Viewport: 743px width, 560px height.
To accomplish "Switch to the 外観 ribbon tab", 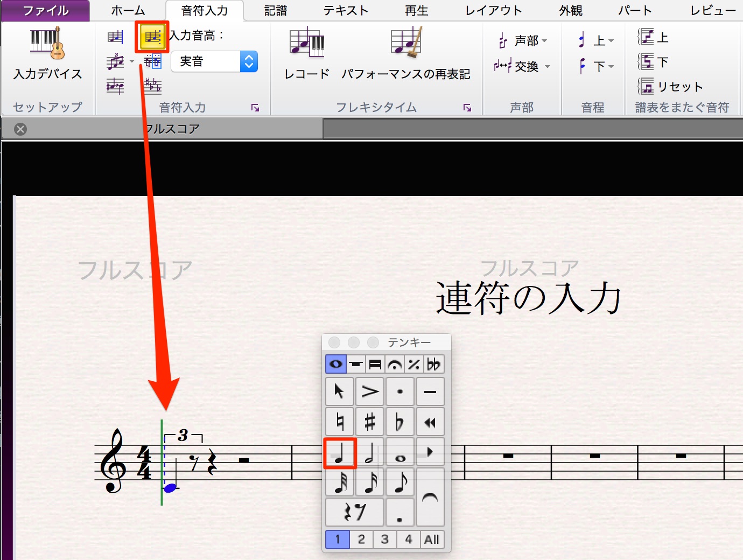I will pos(571,10).
